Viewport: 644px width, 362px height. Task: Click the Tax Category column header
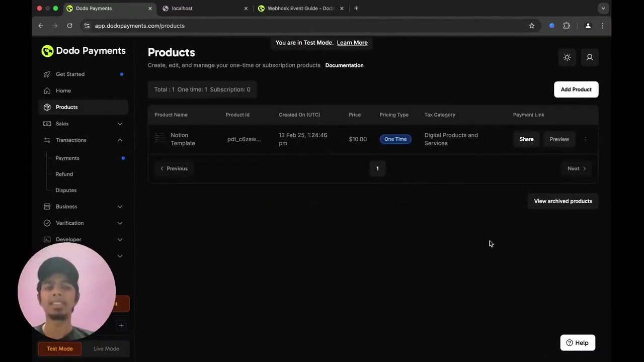pos(440,115)
